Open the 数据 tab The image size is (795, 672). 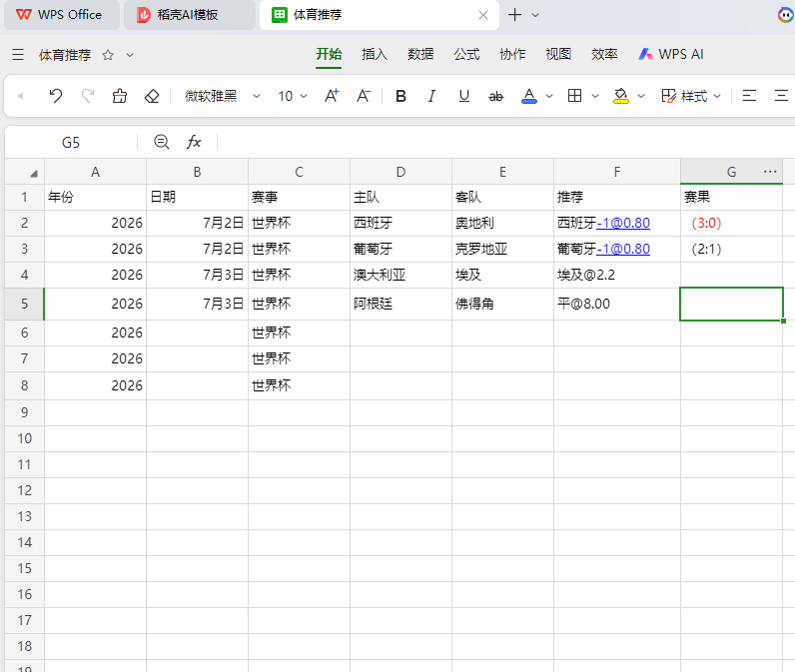pos(420,54)
